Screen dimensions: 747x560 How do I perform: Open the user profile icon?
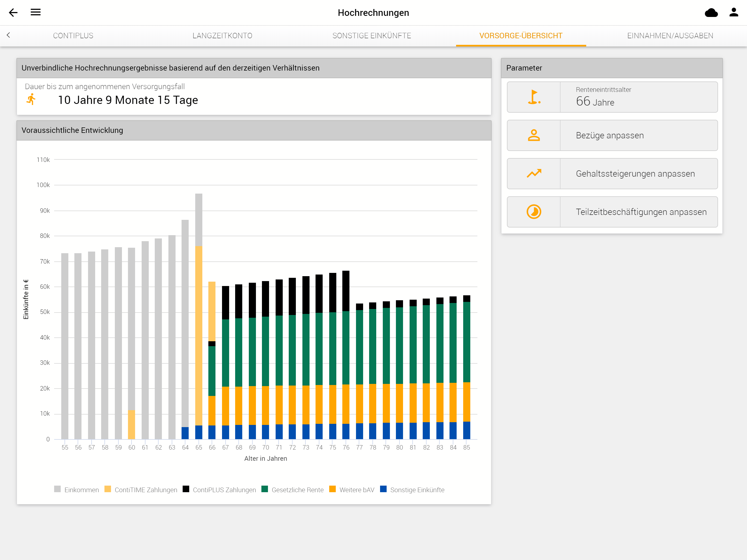734,12
